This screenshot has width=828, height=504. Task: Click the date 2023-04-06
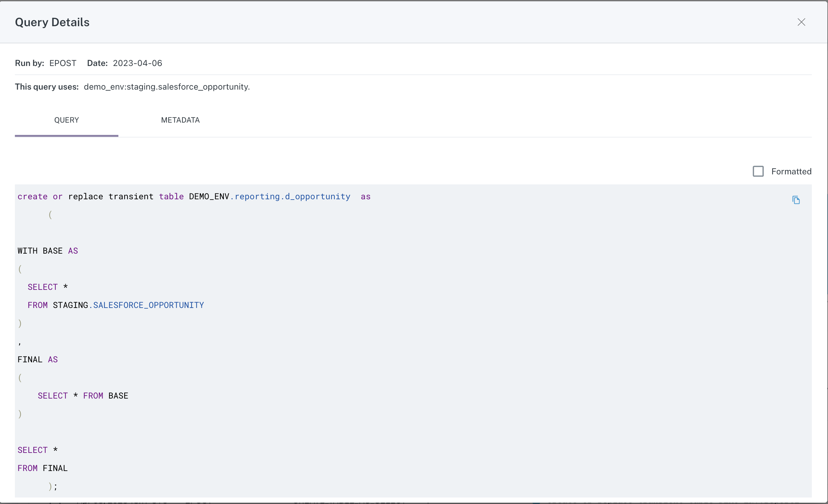click(x=137, y=63)
